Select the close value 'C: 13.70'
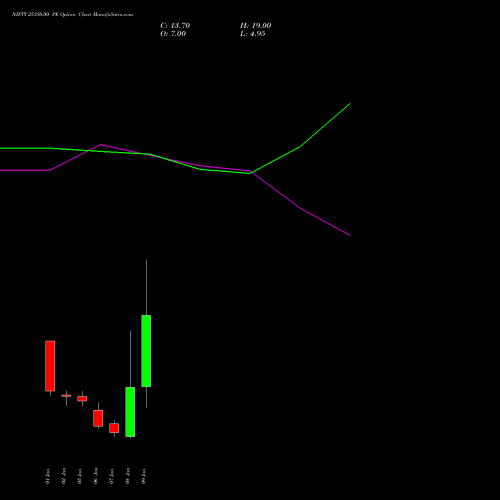Viewport: 500px width, 500px height. [x=175, y=26]
